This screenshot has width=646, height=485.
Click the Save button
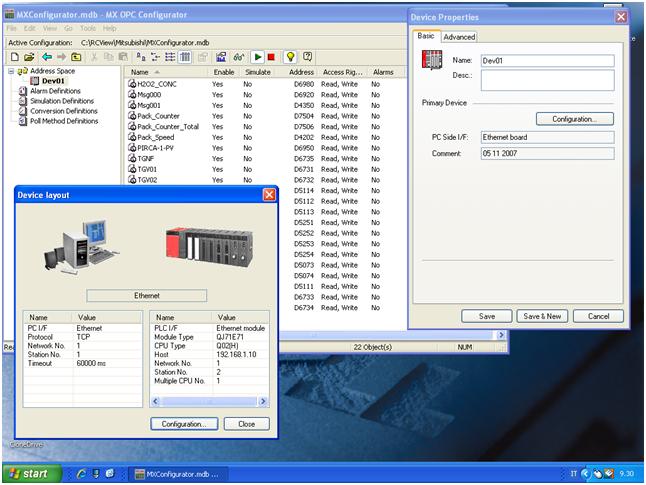coord(487,316)
